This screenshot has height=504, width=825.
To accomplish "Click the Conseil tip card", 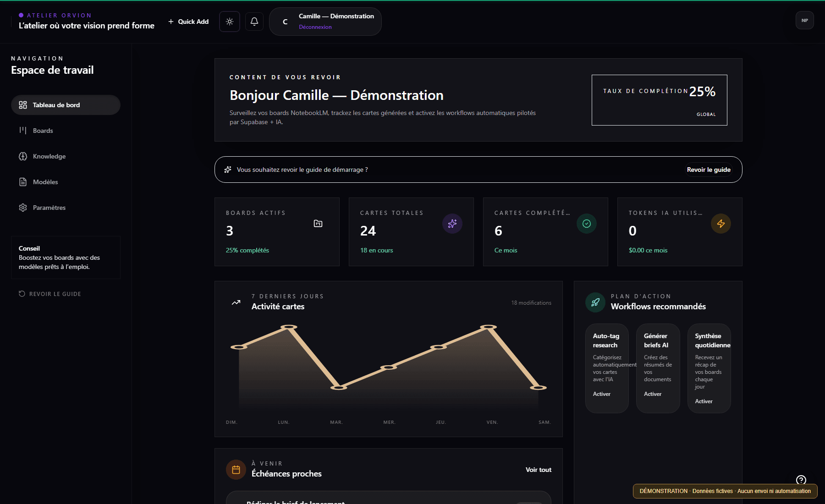I will (x=66, y=257).
